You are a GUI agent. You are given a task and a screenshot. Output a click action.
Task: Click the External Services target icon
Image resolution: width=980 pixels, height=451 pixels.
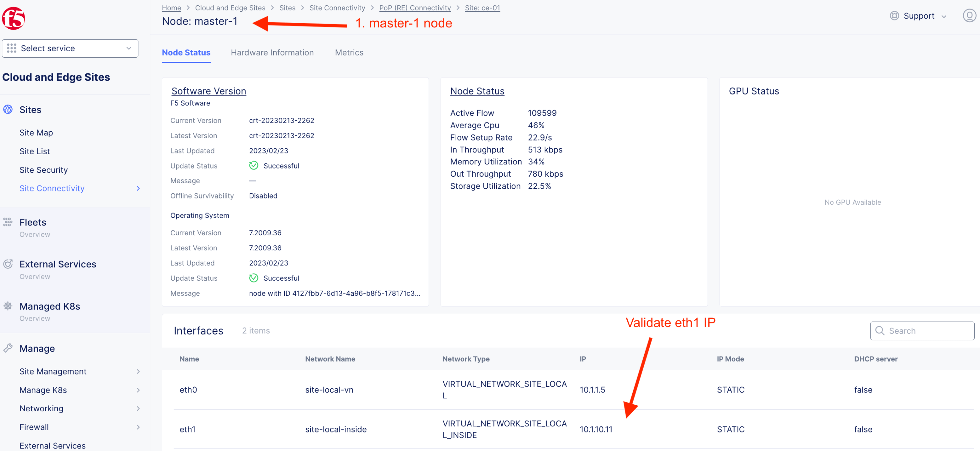[8, 264]
